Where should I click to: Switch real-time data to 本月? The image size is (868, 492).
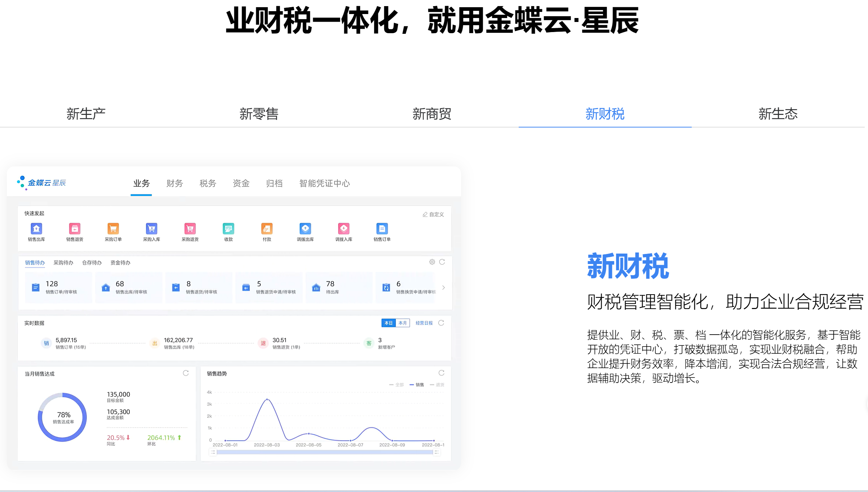click(403, 323)
